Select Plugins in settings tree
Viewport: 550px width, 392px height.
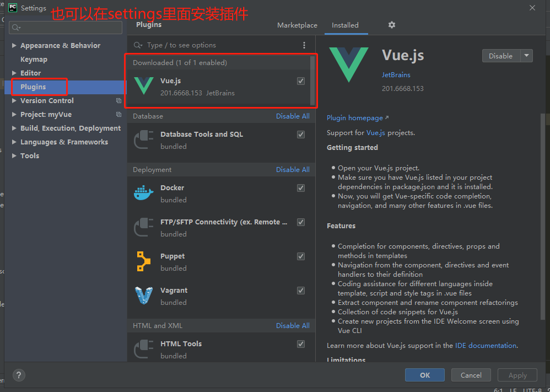pos(33,87)
